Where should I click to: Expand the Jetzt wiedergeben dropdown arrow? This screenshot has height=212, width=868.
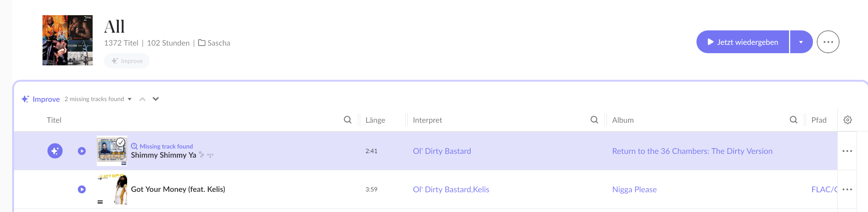(x=801, y=42)
